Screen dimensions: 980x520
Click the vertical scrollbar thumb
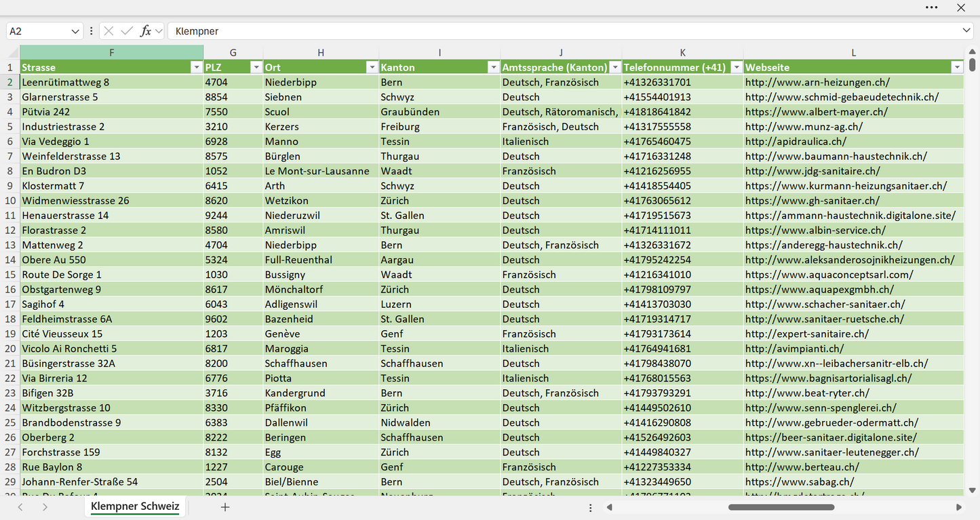[x=973, y=64]
